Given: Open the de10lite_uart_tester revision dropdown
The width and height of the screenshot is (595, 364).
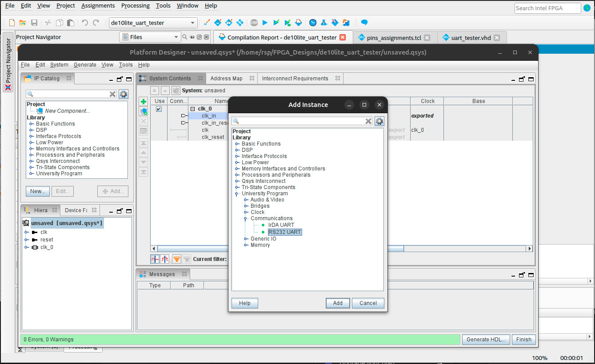Looking at the screenshot, I should 193,23.
